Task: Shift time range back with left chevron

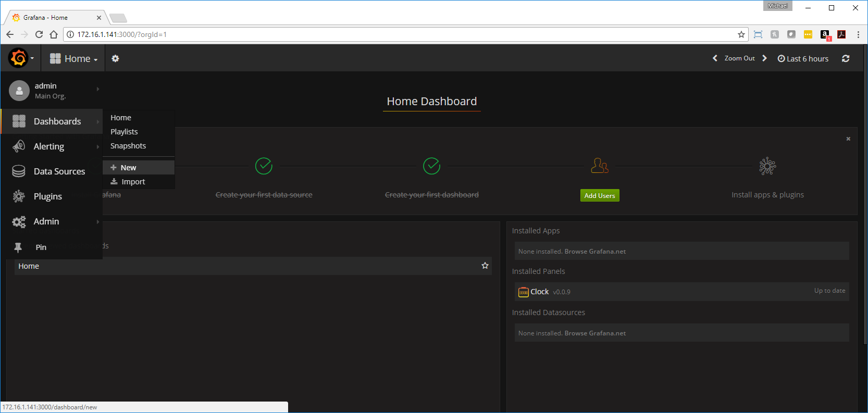Action: (x=715, y=58)
